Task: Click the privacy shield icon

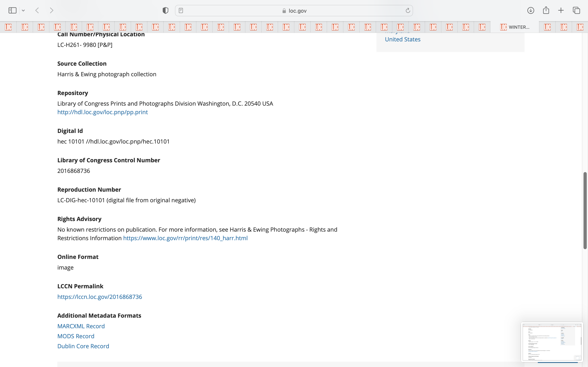Action: [165, 10]
